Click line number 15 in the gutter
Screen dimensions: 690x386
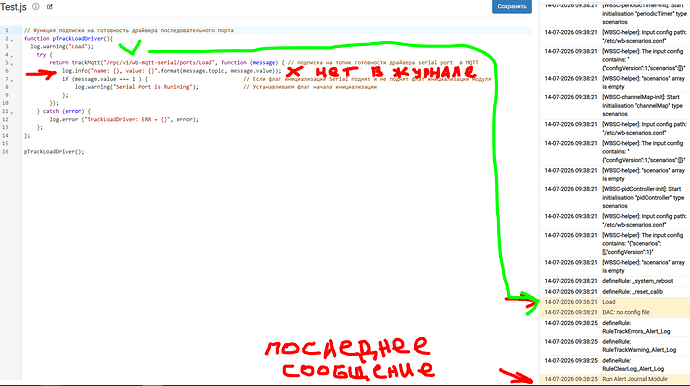tap(5, 143)
